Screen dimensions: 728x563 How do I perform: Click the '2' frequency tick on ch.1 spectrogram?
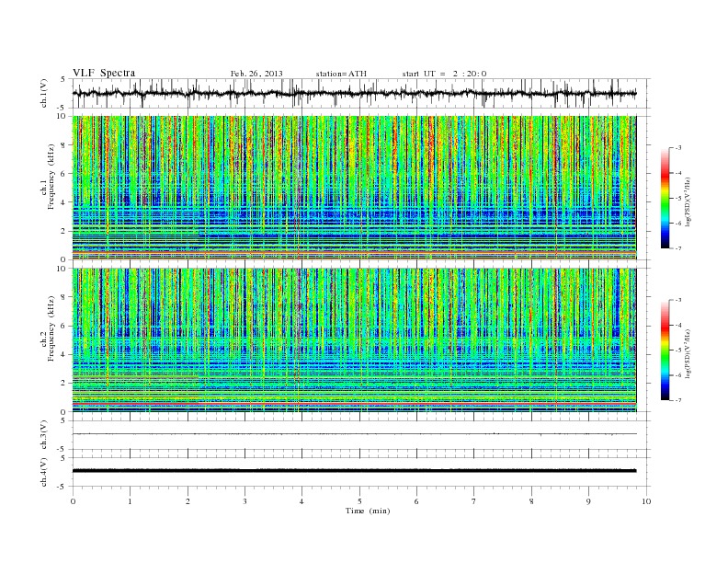[63, 231]
